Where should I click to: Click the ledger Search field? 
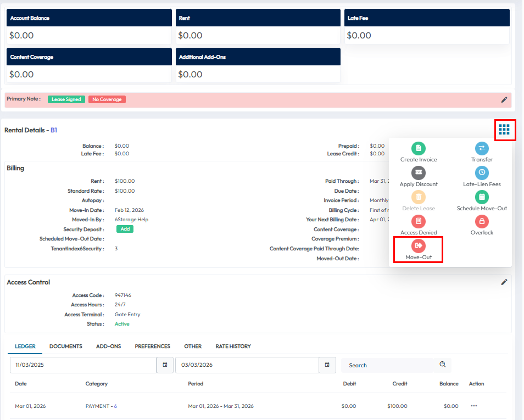tap(392, 365)
